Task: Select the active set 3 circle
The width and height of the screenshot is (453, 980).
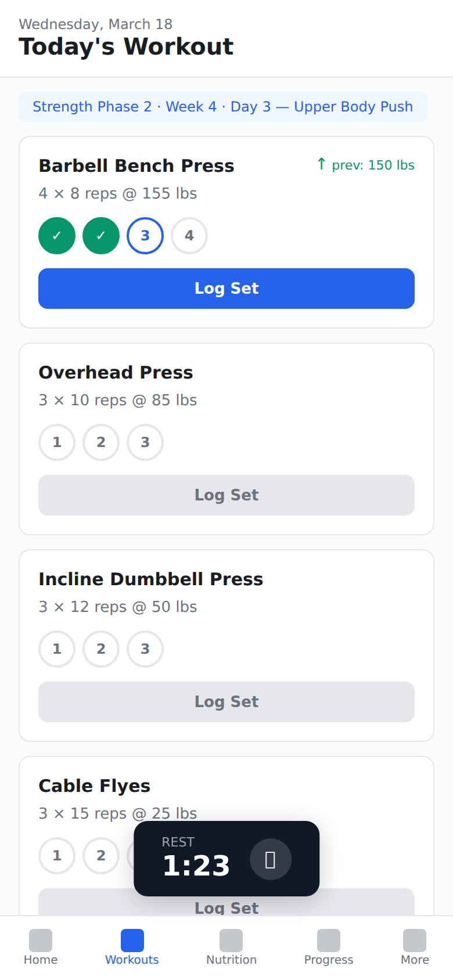Action: tap(145, 236)
